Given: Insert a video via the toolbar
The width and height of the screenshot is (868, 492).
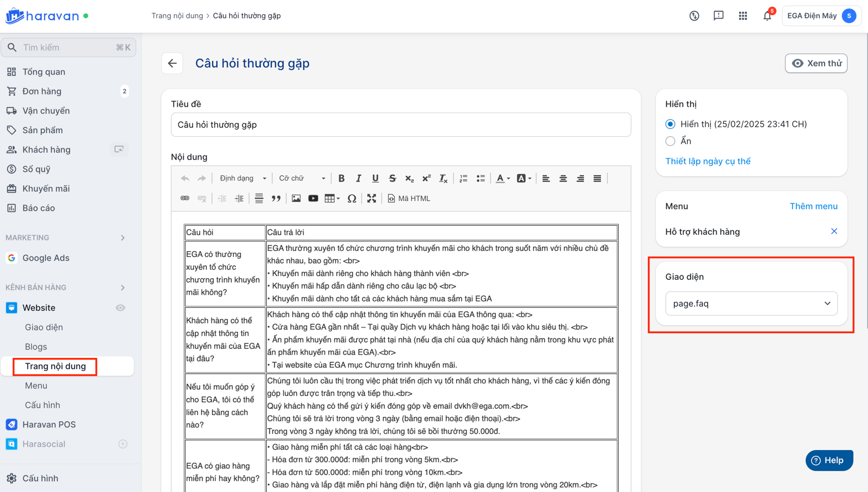Looking at the screenshot, I should tap(313, 198).
